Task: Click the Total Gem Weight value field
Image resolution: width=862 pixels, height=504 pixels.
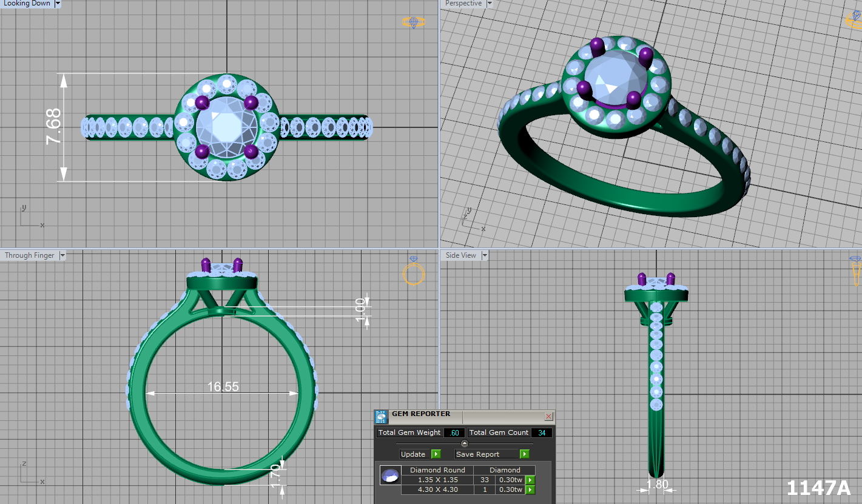Action: pyautogui.click(x=454, y=433)
